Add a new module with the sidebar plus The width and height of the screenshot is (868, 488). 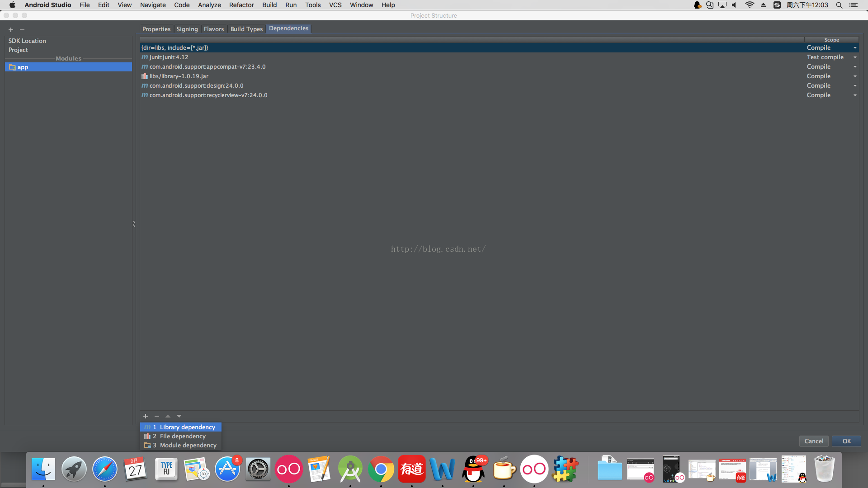pyautogui.click(x=11, y=30)
